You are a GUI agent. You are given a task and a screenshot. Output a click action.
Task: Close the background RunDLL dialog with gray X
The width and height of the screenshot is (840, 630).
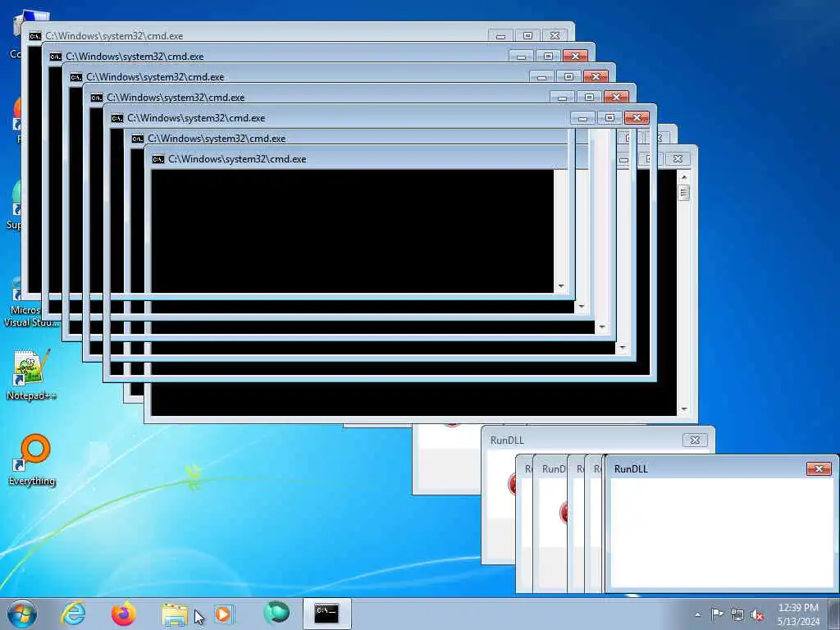click(x=696, y=440)
